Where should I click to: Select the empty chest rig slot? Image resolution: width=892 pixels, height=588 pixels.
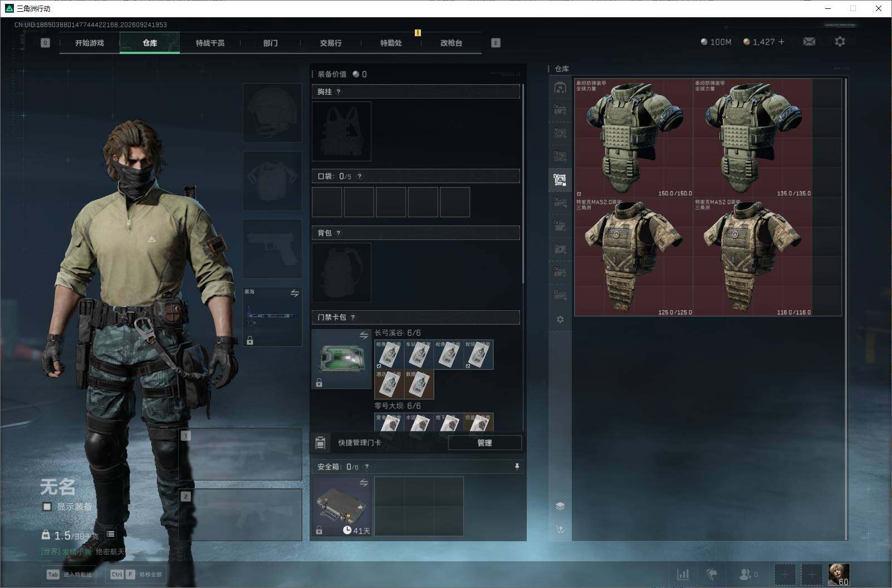(341, 131)
